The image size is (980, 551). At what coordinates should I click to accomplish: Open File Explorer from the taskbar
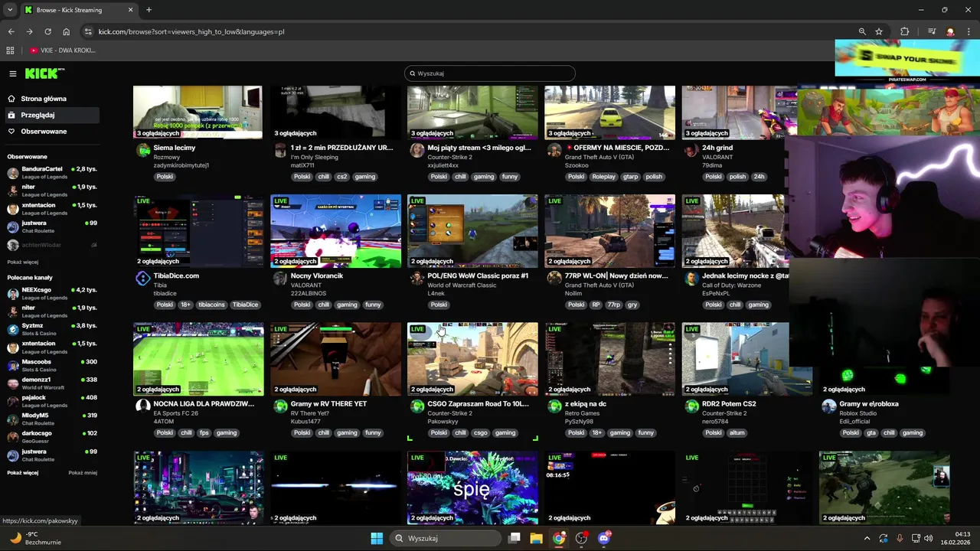pyautogui.click(x=536, y=538)
